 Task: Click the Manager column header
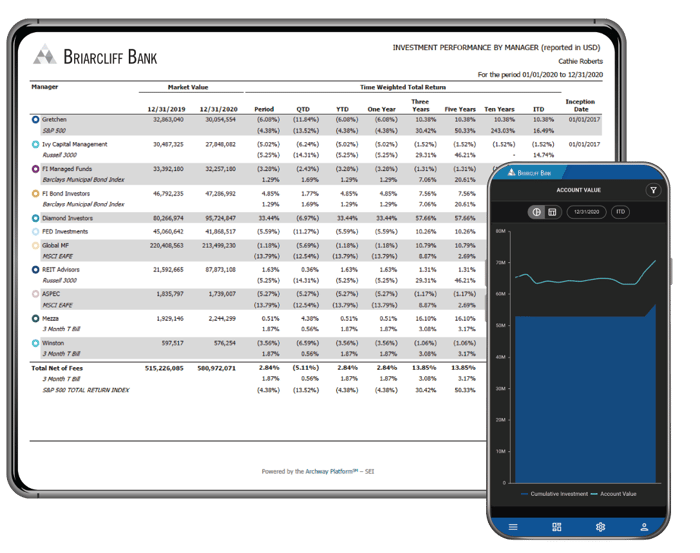click(x=45, y=87)
